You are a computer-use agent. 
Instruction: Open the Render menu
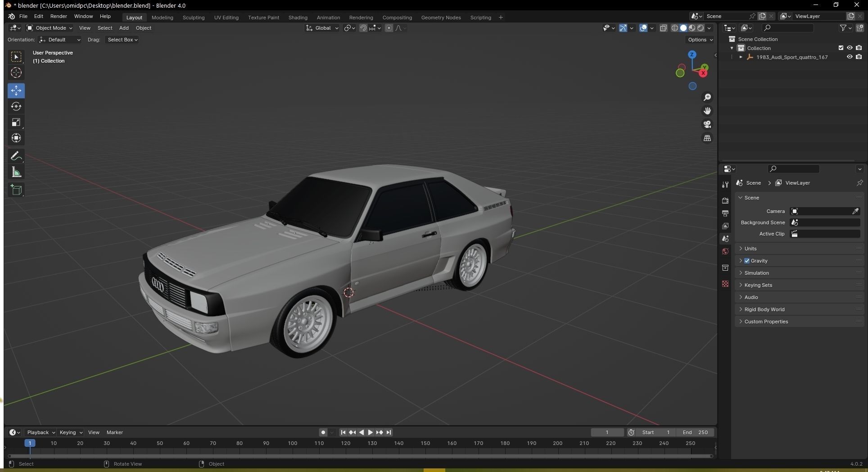coord(59,16)
